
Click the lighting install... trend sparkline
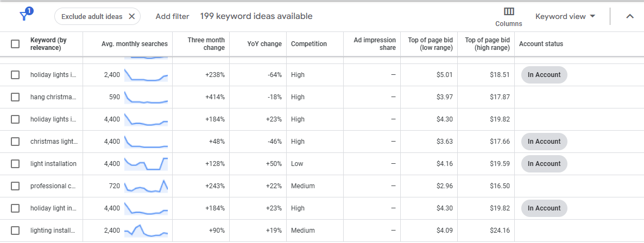click(x=146, y=231)
